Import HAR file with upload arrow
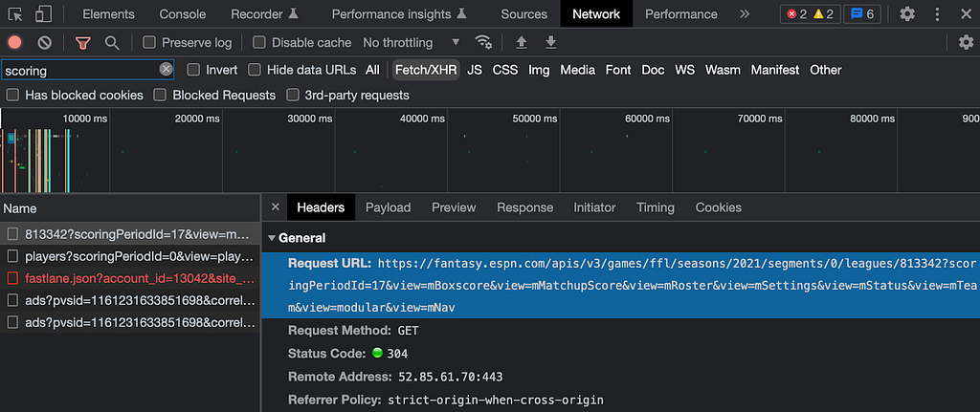Image resolution: width=980 pixels, height=412 pixels. [x=522, y=42]
